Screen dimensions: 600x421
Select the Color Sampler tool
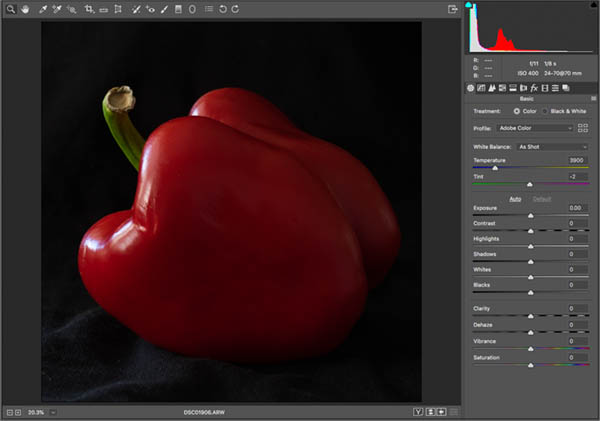tap(57, 9)
